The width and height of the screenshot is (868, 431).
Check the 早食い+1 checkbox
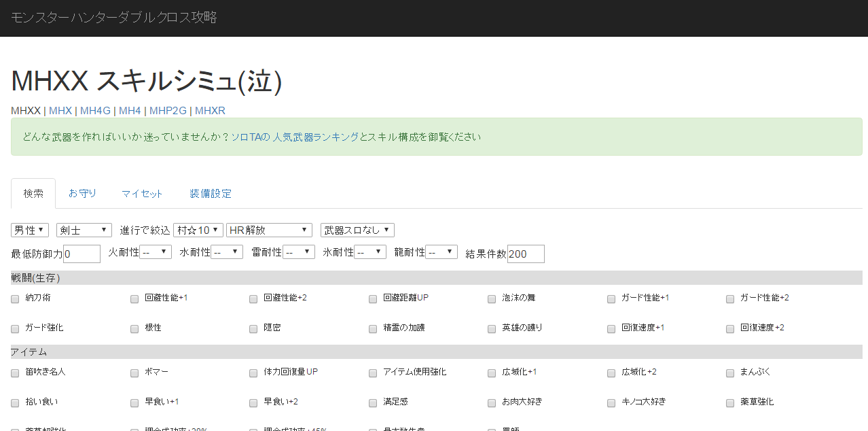tap(134, 403)
